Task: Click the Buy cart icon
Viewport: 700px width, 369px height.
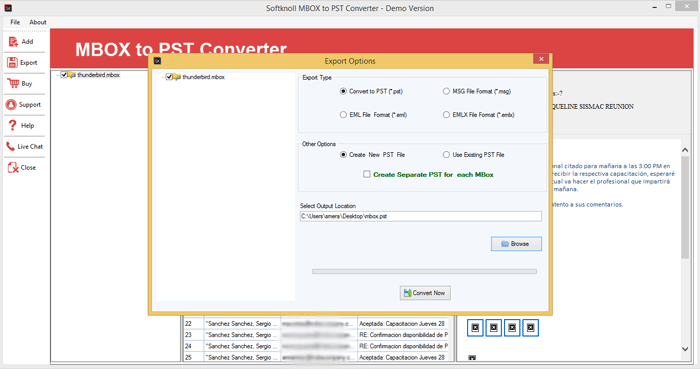Action: pyautogui.click(x=13, y=83)
